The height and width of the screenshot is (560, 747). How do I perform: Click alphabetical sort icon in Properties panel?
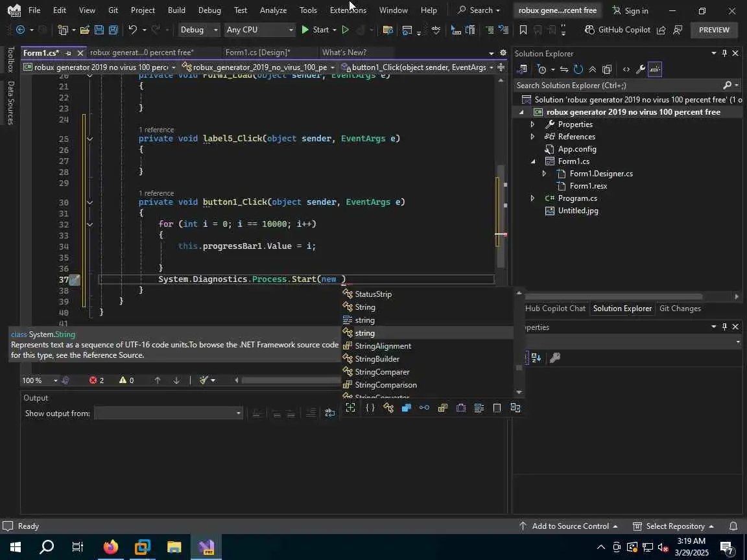tap(536, 358)
